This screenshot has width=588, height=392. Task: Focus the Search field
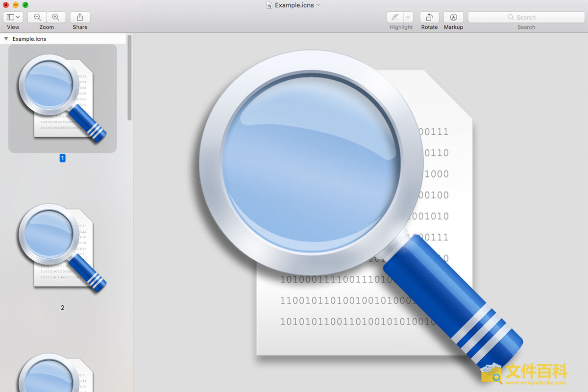(526, 17)
